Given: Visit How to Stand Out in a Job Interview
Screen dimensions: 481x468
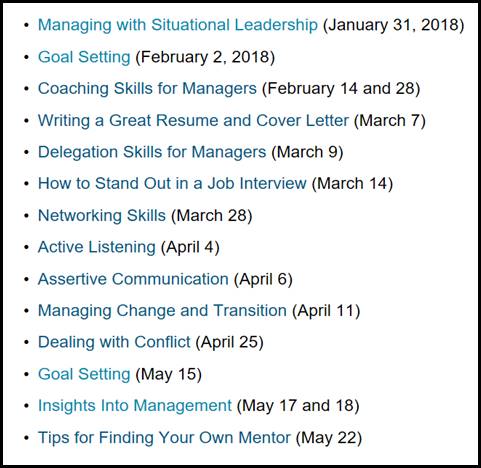Looking at the screenshot, I should 172,183.
